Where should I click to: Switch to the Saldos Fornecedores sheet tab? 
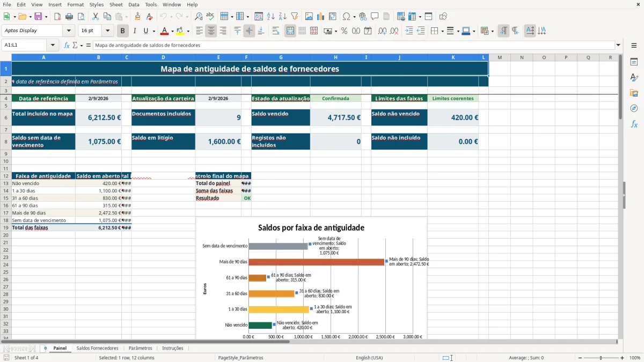(97, 348)
